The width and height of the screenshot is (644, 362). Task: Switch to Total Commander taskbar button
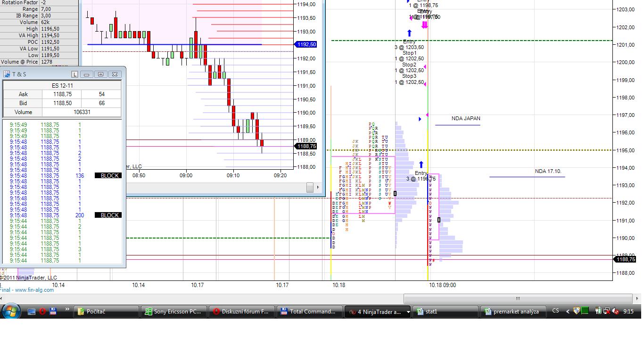[310, 312]
